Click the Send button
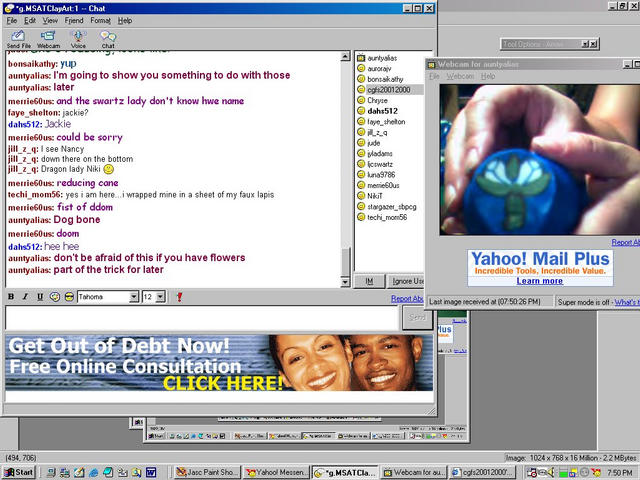The width and height of the screenshot is (640, 480). (417, 317)
